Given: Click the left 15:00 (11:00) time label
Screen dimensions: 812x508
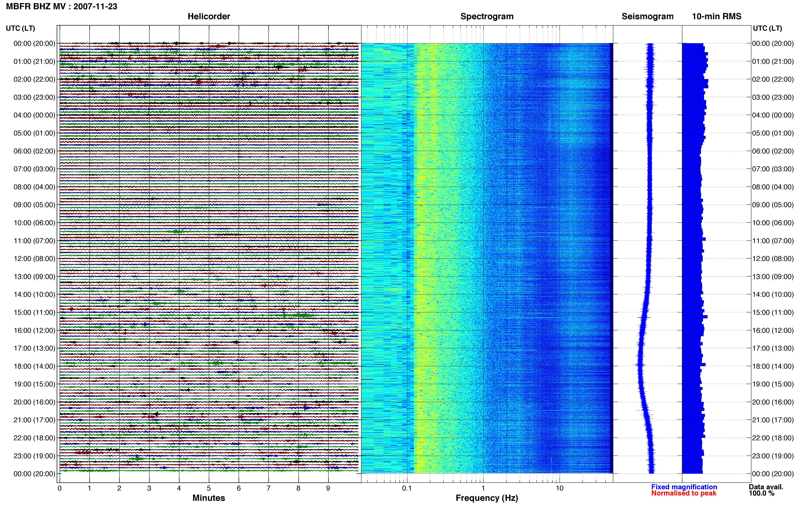Looking at the screenshot, I should 34,312.
